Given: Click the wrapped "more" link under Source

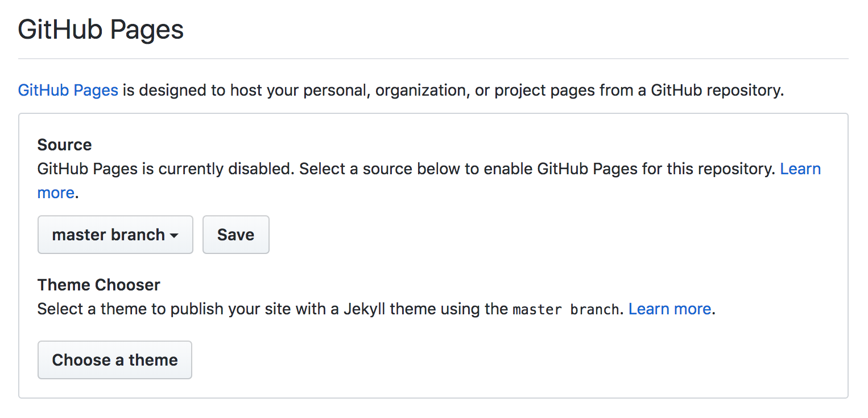Looking at the screenshot, I should click(x=56, y=193).
